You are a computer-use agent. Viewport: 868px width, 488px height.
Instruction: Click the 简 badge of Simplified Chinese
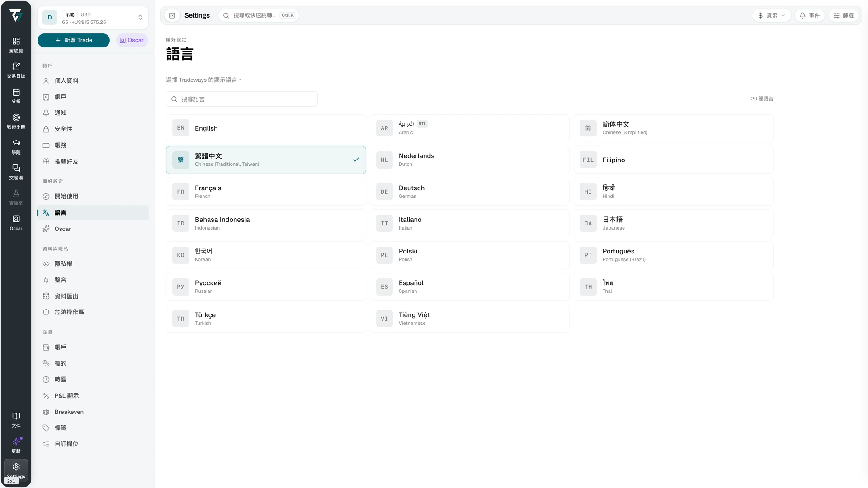pyautogui.click(x=588, y=128)
